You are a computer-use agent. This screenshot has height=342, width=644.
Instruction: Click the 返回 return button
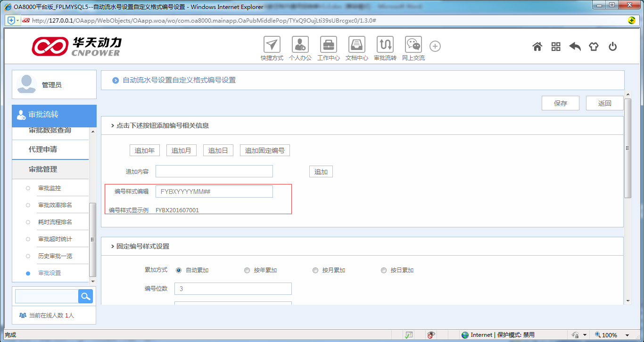(x=605, y=103)
